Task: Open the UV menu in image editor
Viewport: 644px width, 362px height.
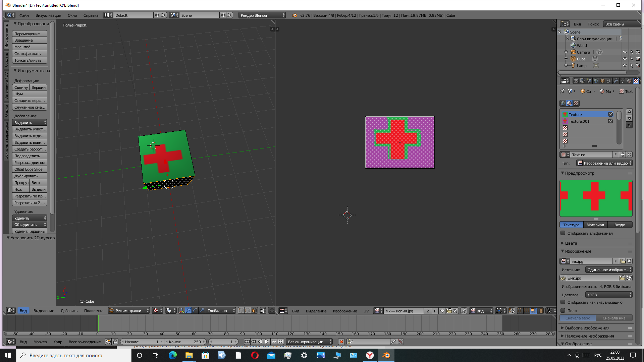Action: click(366, 311)
